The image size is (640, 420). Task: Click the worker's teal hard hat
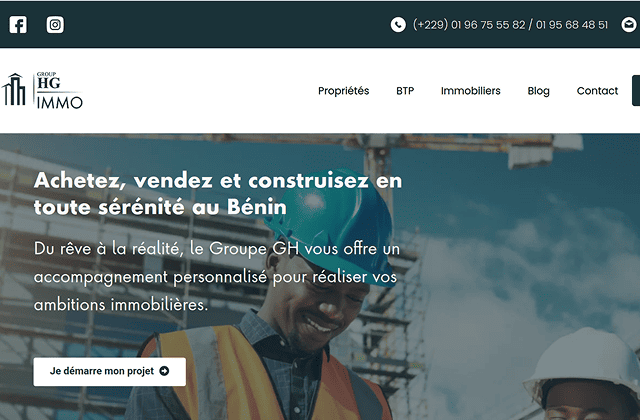click(331, 222)
